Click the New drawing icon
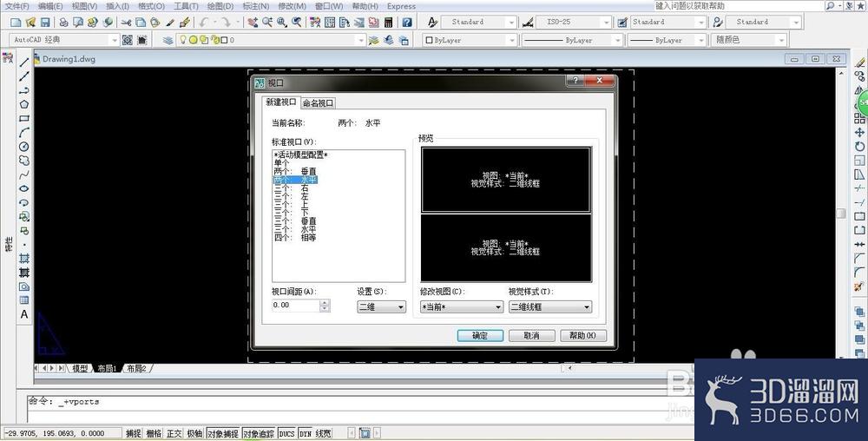The image size is (868, 441). (16, 22)
